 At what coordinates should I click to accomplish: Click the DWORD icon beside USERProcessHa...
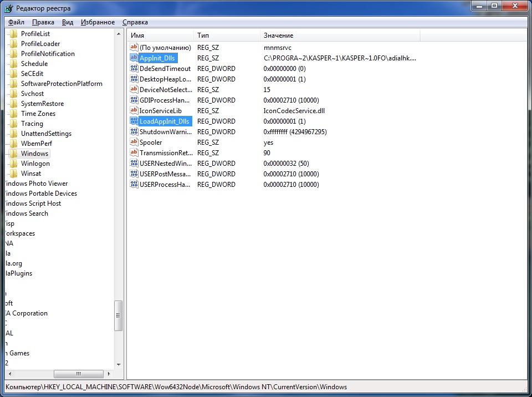coord(134,184)
